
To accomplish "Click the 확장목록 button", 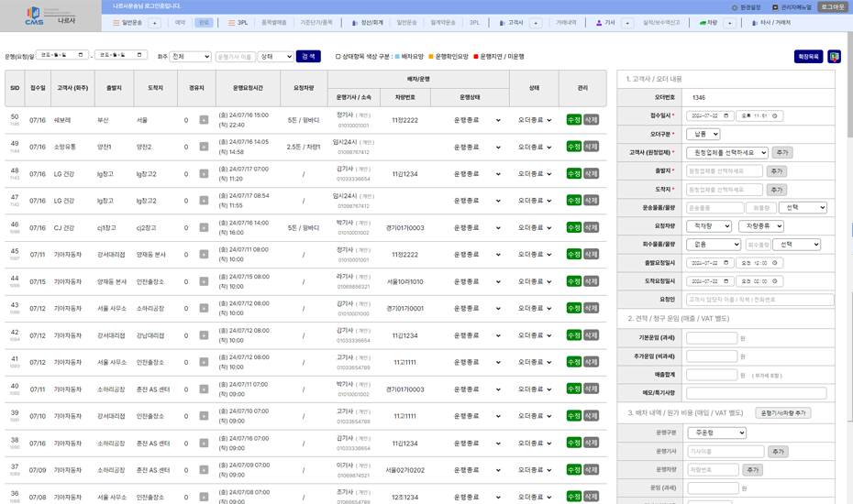I will (x=808, y=57).
